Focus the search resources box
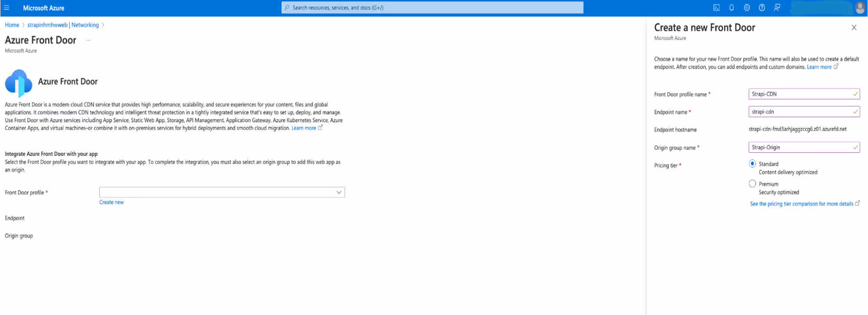The height and width of the screenshot is (315, 868). (x=432, y=8)
